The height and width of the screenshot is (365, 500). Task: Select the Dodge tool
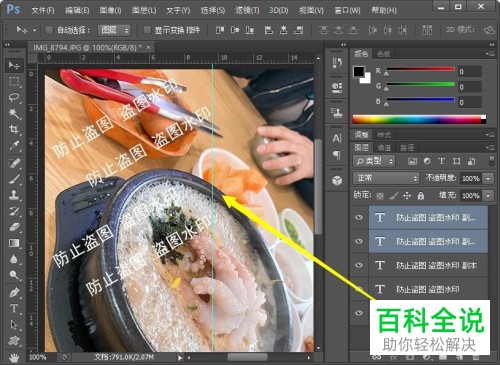click(14, 275)
